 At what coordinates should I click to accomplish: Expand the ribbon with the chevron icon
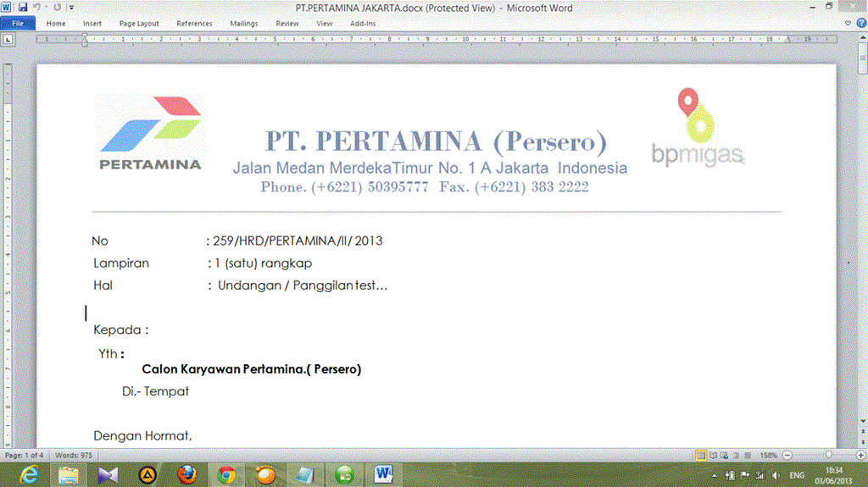click(x=848, y=23)
